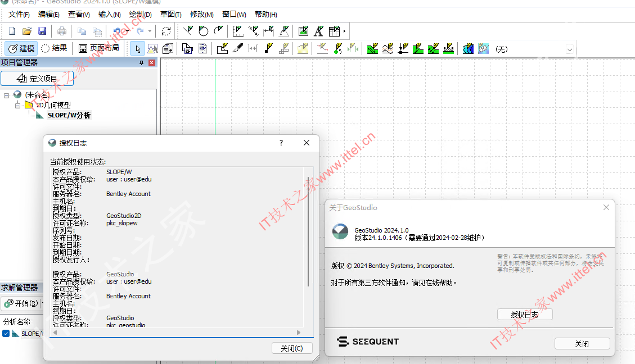
Task: Open the 窗口(W) menu
Action: pyautogui.click(x=234, y=15)
